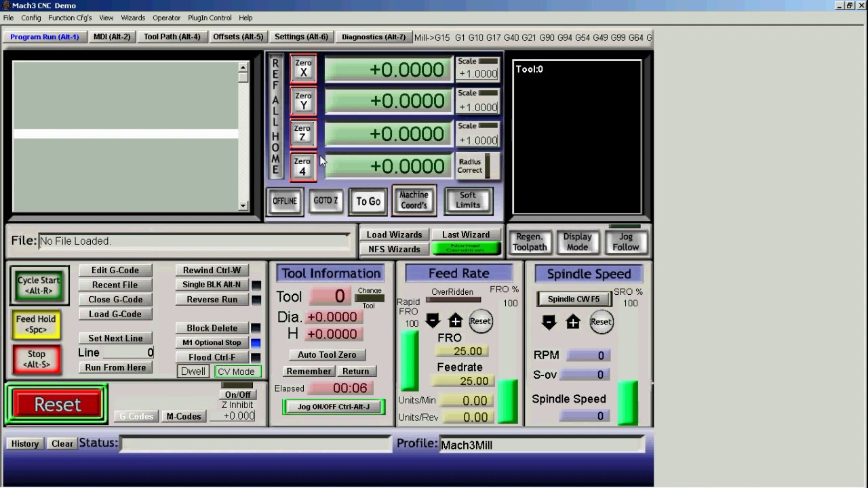Toggle To Go display

tap(368, 201)
